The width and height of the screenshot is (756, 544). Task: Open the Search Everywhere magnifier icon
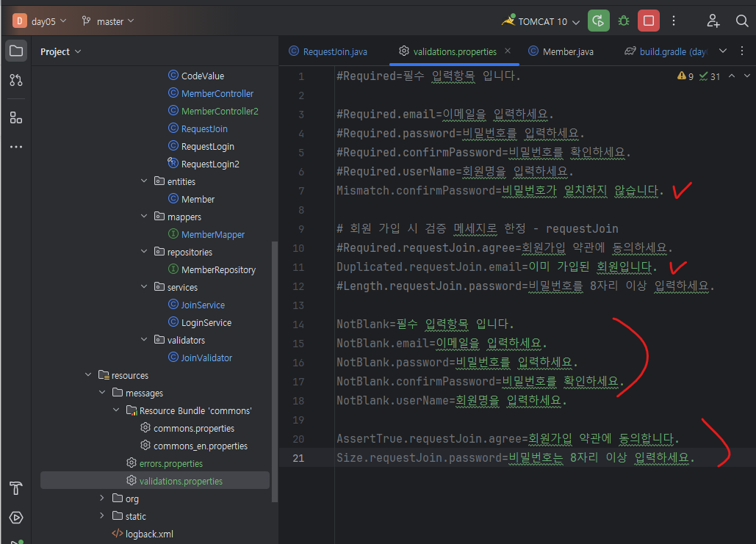(x=742, y=21)
